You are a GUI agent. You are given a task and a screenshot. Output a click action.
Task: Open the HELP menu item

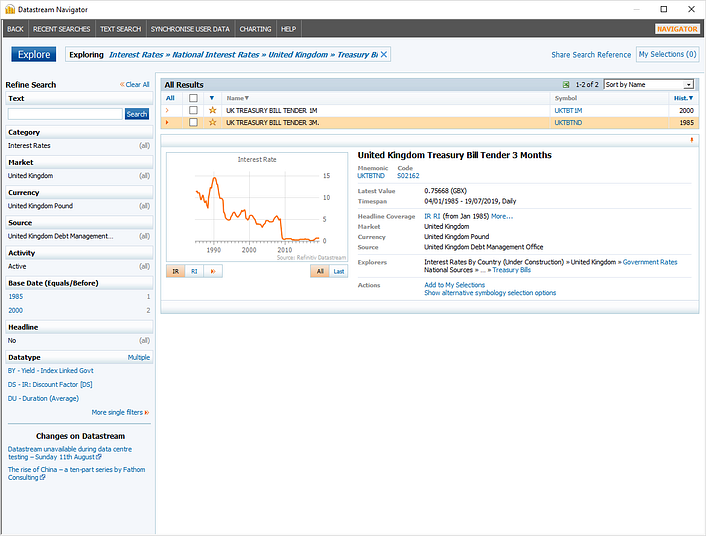pyautogui.click(x=289, y=29)
